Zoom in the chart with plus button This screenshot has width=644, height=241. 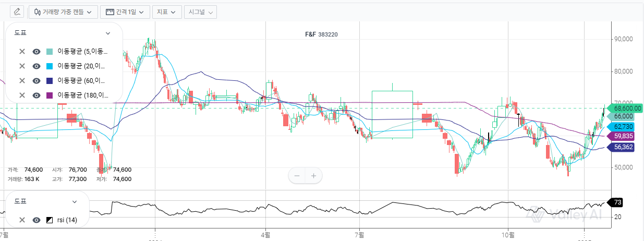coord(313,176)
